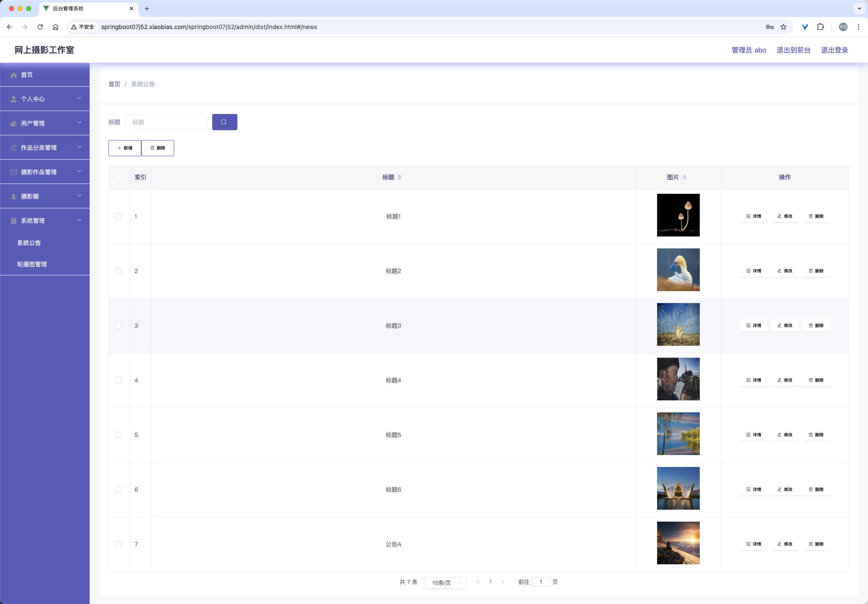
Task: Select 轮播图管理 in the sidebar submenu
Action: tap(45, 264)
